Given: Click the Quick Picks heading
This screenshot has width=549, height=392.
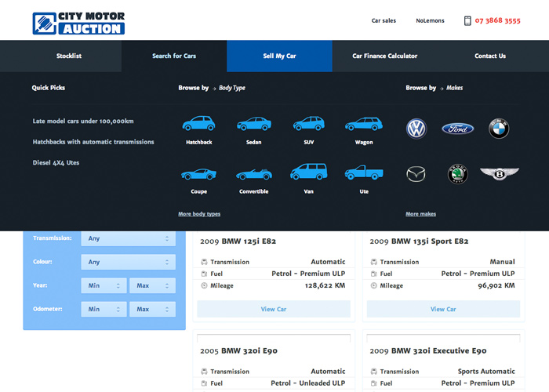Looking at the screenshot, I should (x=49, y=88).
